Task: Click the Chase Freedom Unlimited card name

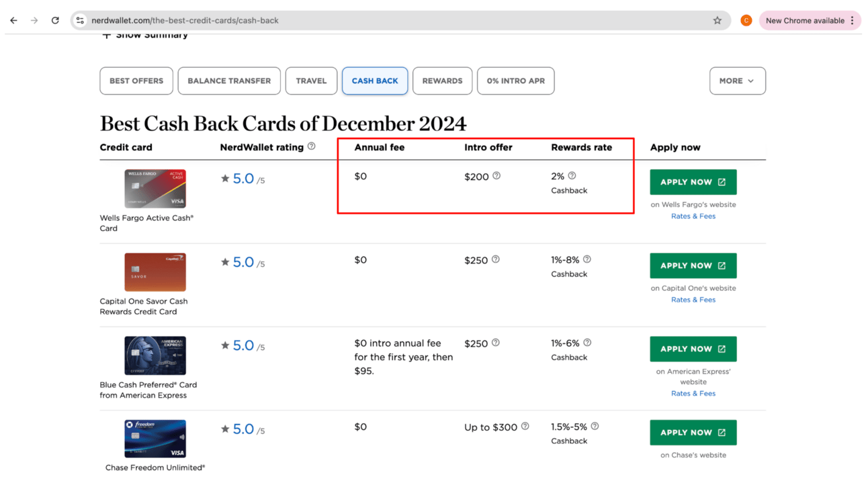Action: [x=155, y=468]
